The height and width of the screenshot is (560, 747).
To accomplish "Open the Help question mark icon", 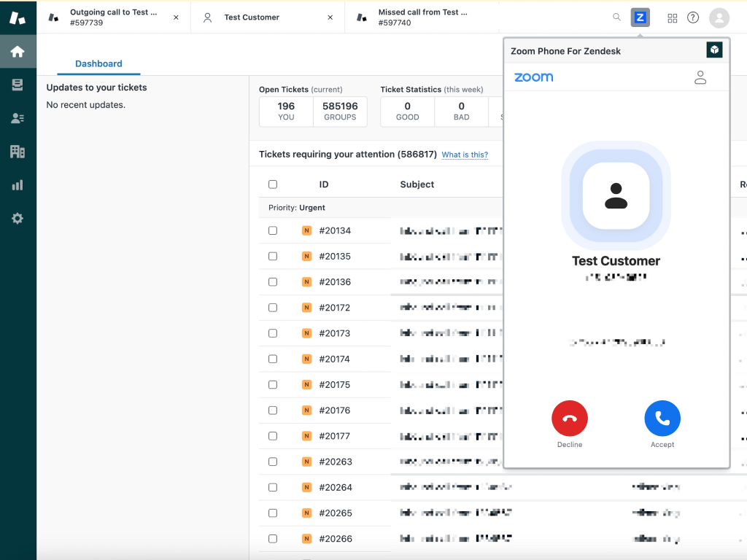I will pos(693,17).
